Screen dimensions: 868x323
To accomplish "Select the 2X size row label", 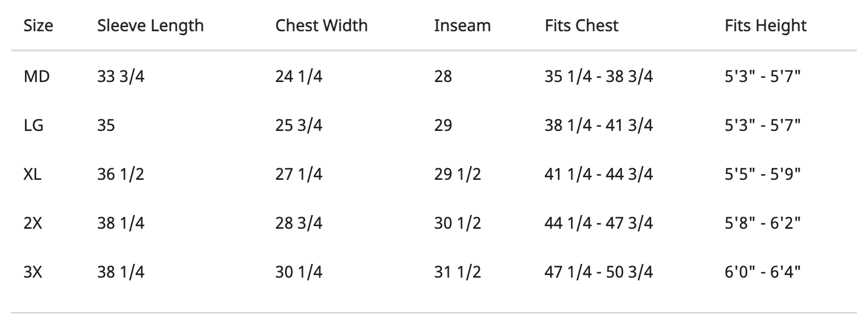I will (33, 223).
